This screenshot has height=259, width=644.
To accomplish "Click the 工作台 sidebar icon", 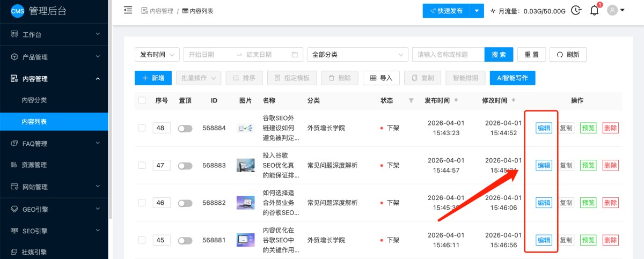I will coord(14,34).
